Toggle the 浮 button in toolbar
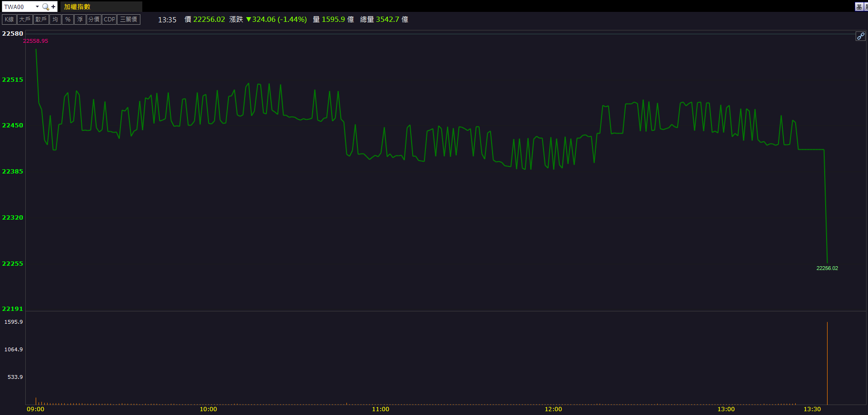This screenshot has height=415, width=868. coord(80,19)
